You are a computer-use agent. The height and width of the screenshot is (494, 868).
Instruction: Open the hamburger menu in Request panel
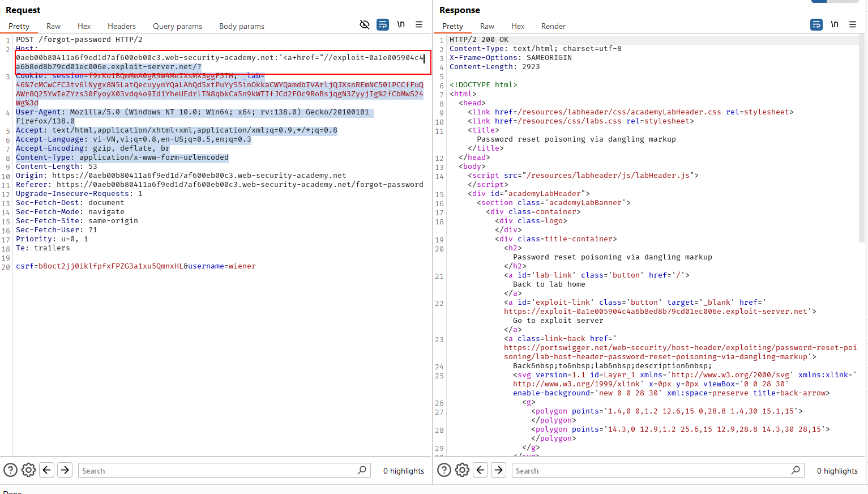419,24
